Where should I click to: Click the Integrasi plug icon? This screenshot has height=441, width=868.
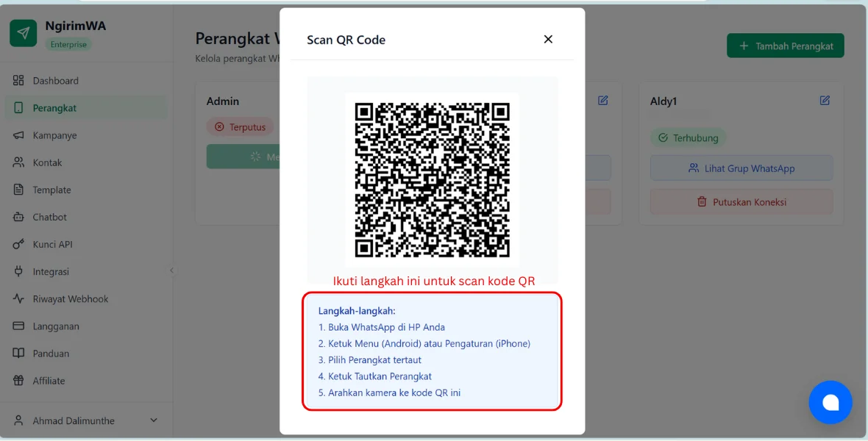pyautogui.click(x=18, y=272)
